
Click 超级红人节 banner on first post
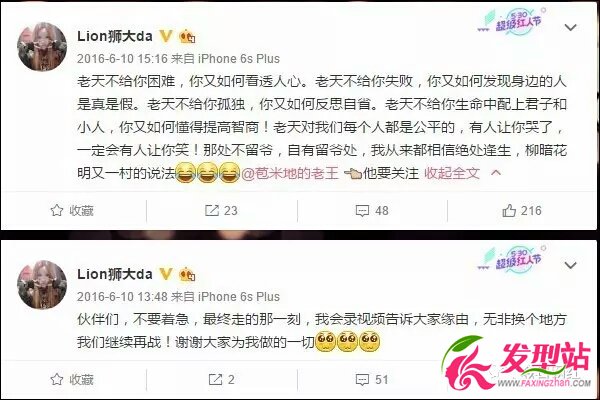point(512,22)
